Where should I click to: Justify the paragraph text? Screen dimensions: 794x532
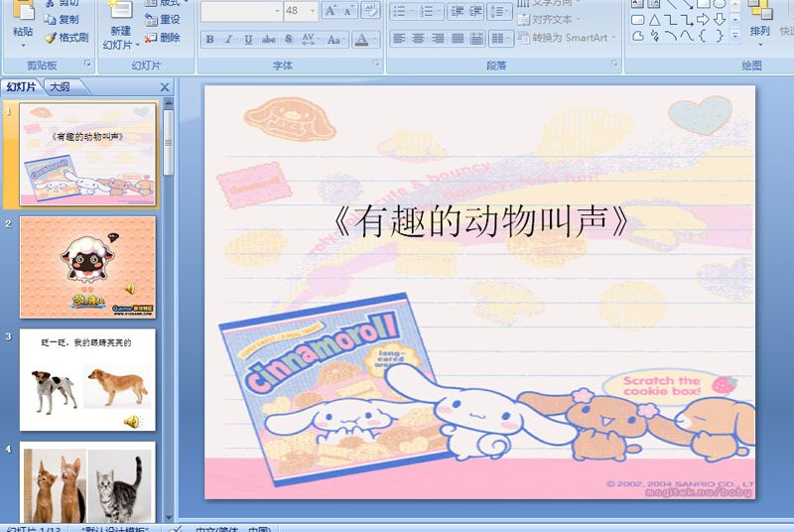pos(457,39)
